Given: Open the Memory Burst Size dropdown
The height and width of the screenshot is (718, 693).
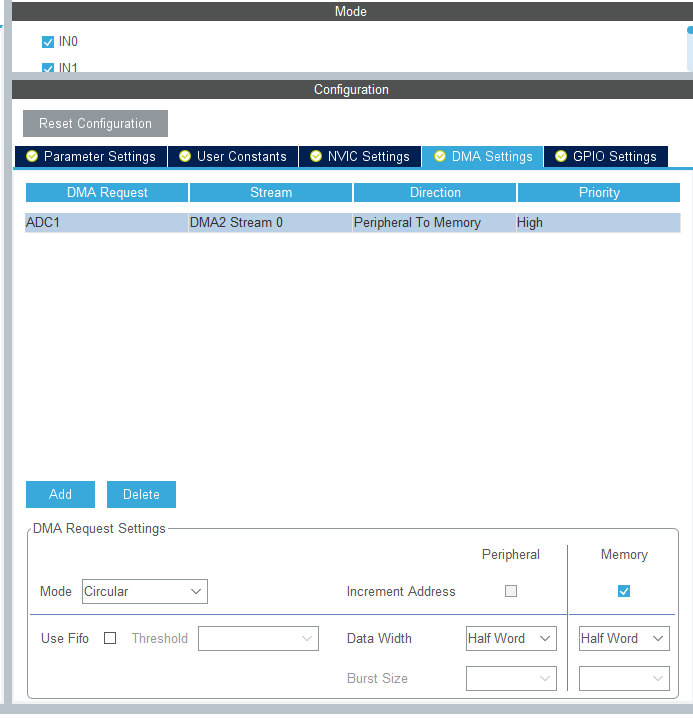Looking at the screenshot, I should 624,678.
